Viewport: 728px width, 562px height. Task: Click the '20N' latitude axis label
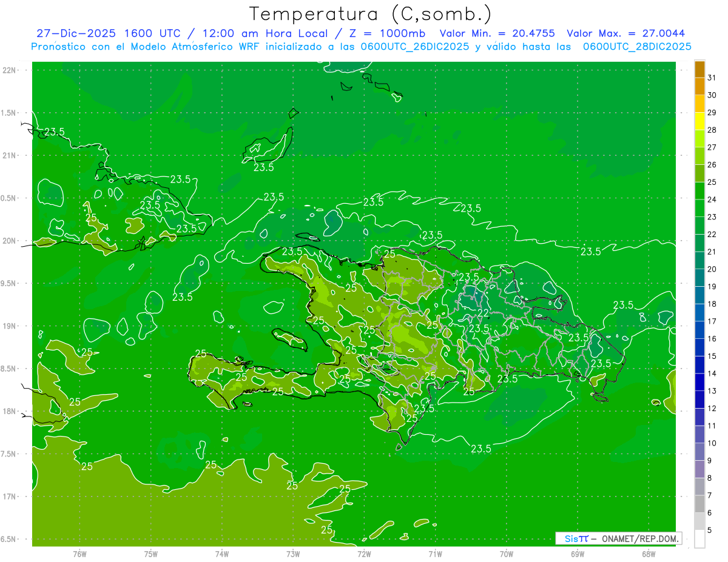tap(10, 241)
